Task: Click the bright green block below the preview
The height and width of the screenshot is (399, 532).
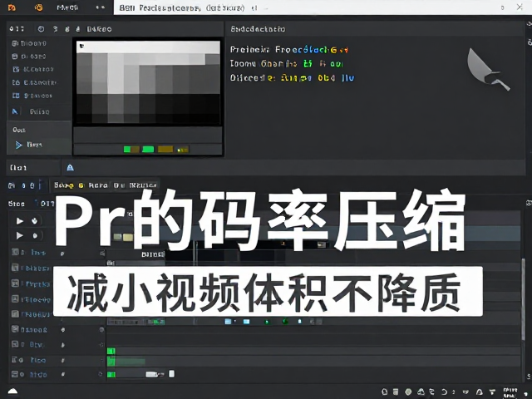Action: coord(148,150)
